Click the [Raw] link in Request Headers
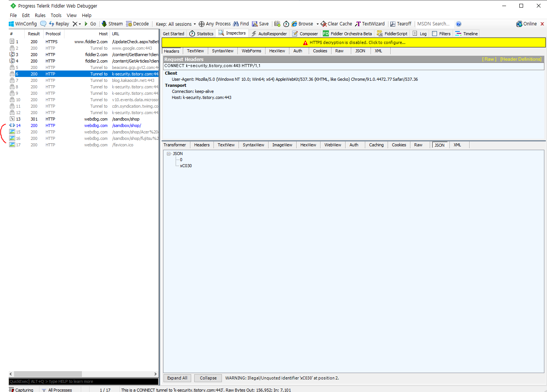 coord(489,59)
